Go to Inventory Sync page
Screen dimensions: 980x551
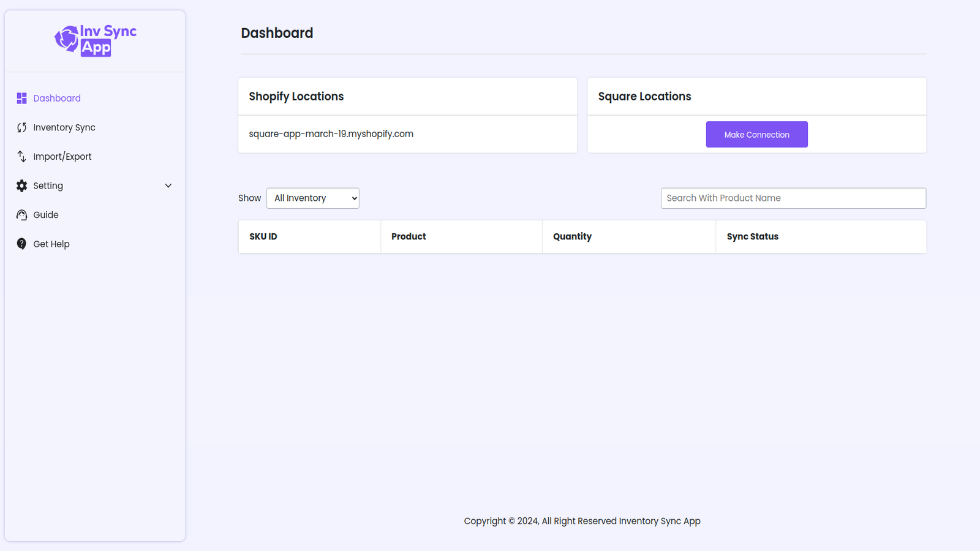(64, 127)
